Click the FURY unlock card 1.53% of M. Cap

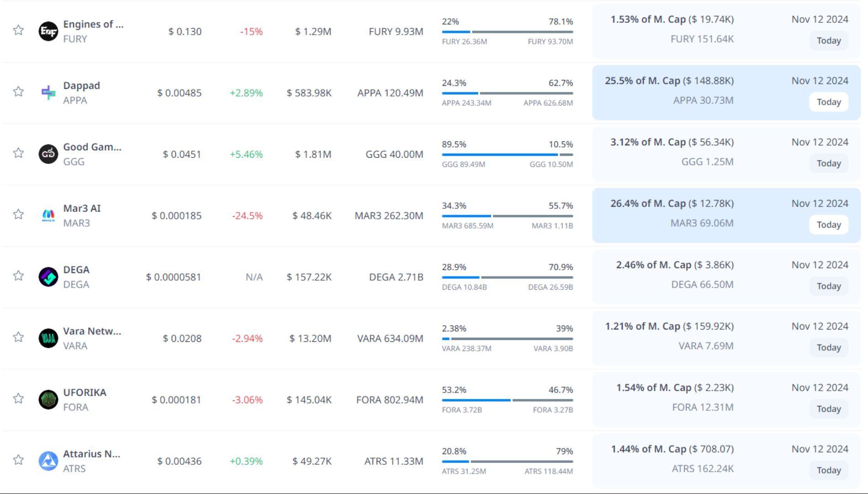click(x=672, y=20)
